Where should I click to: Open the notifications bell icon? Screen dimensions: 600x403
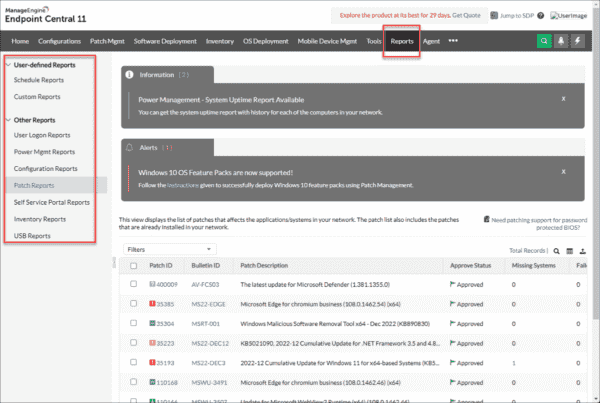click(561, 41)
